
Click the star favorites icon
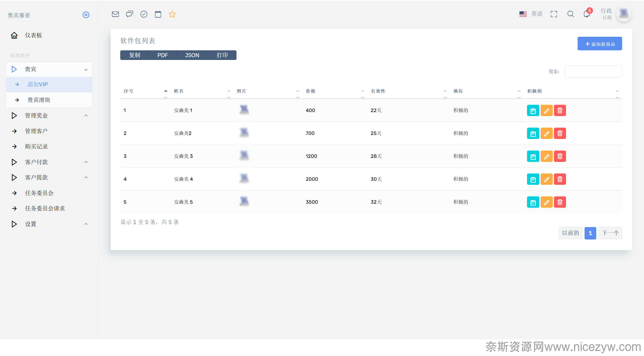(172, 14)
